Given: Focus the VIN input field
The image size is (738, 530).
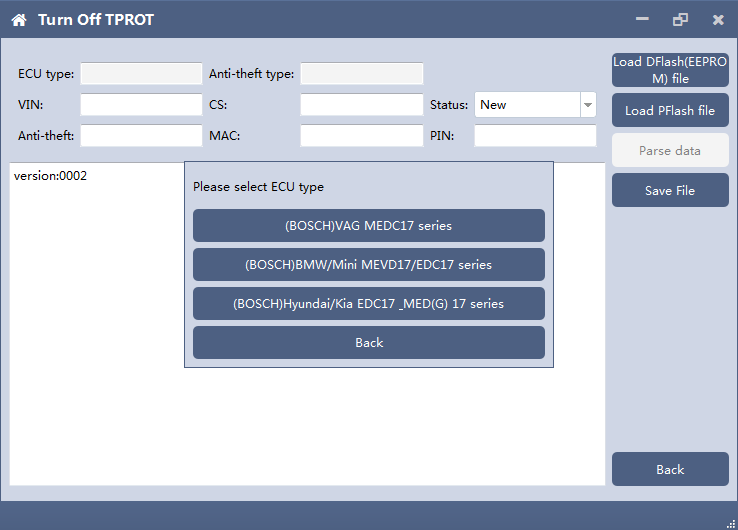Looking at the screenshot, I should coord(141,104).
